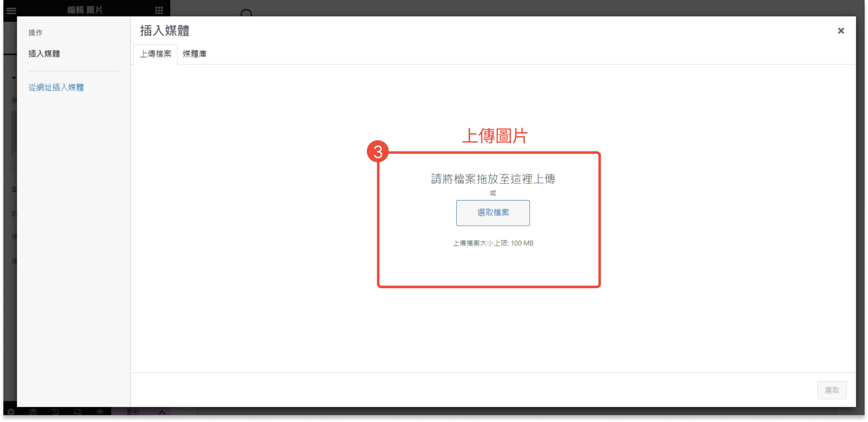Click the 上傳檔案大小上限 100 MB note
Viewport: 868px width, 422px height.
click(x=493, y=243)
